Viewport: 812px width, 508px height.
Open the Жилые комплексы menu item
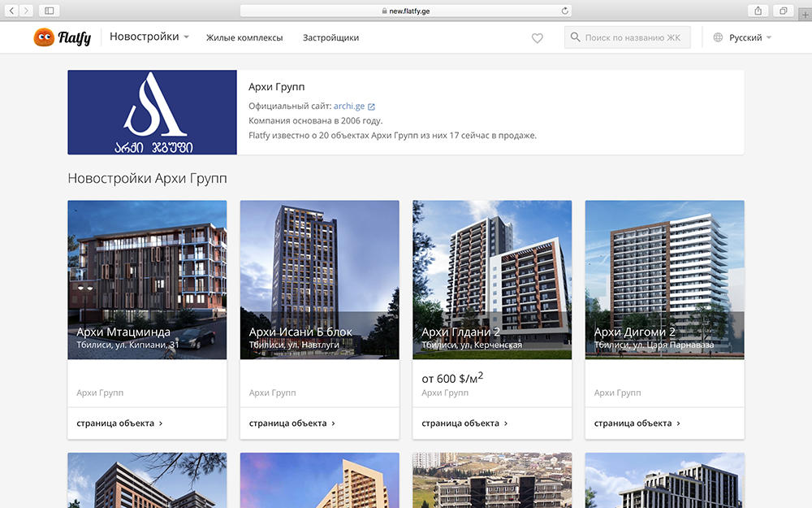pos(244,37)
